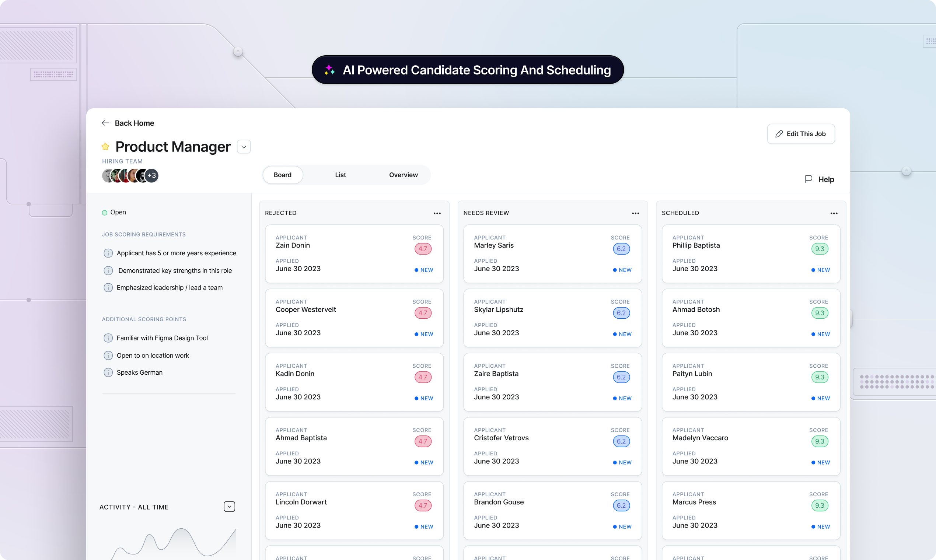Image resolution: width=936 pixels, height=560 pixels.
Task: Open Scheduled column more options
Action: pos(834,213)
